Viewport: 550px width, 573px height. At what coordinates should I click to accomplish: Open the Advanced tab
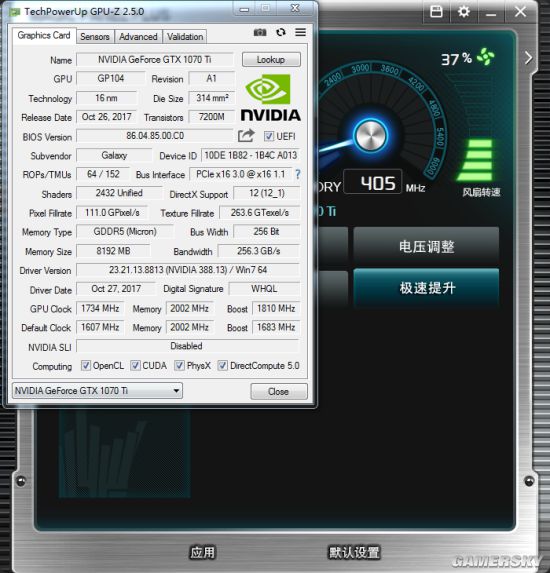point(138,37)
